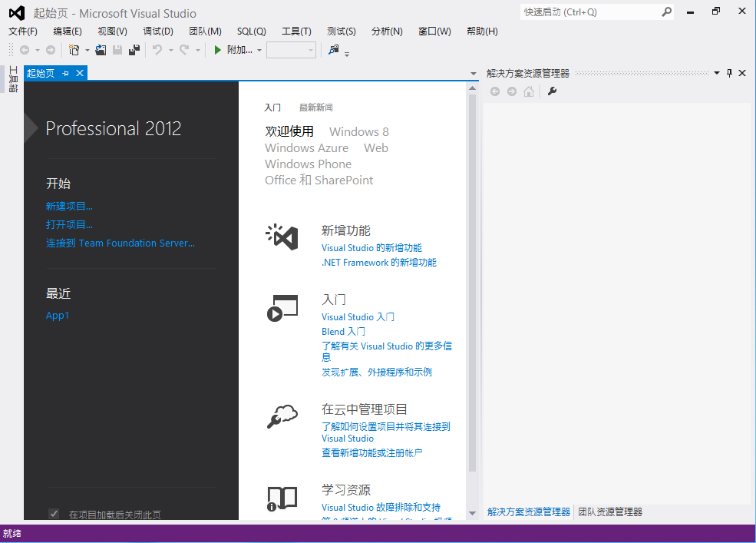Open the empty solution configurations combo box
This screenshot has height=543, width=756.
click(291, 50)
